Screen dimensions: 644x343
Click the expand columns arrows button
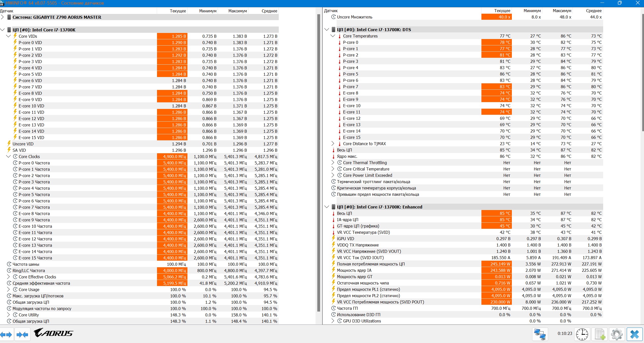tap(6, 335)
